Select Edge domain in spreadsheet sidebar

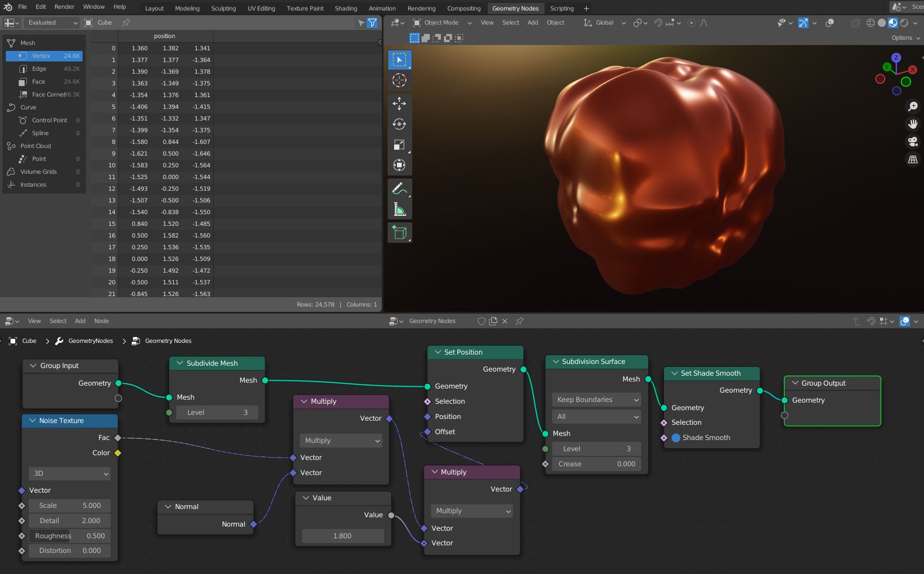pos(39,69)
